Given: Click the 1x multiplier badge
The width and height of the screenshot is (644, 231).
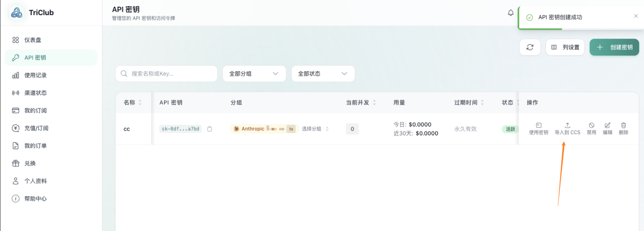Looking at the screenshot, I should tap(291, 129).
